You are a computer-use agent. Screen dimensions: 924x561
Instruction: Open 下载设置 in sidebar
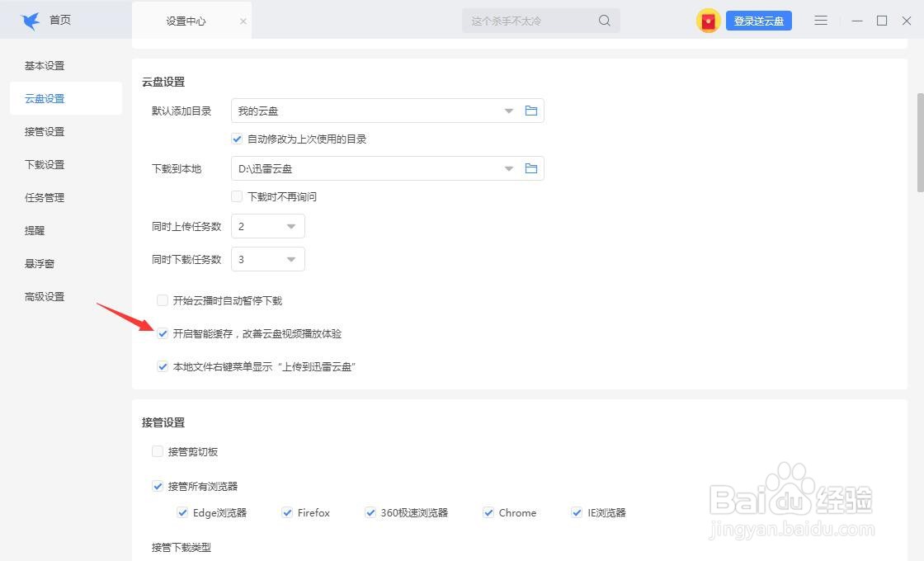pos(45,164)
